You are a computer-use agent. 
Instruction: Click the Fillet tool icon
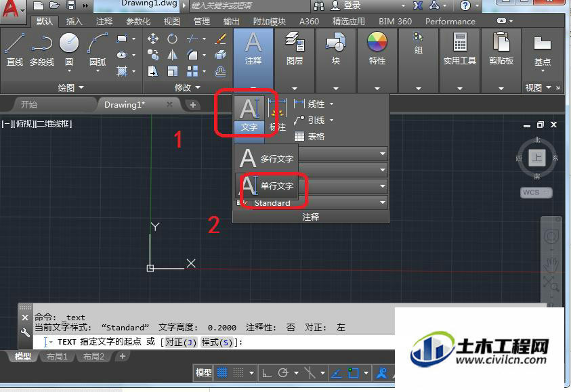pyautogui.click(x=192, y=55)
